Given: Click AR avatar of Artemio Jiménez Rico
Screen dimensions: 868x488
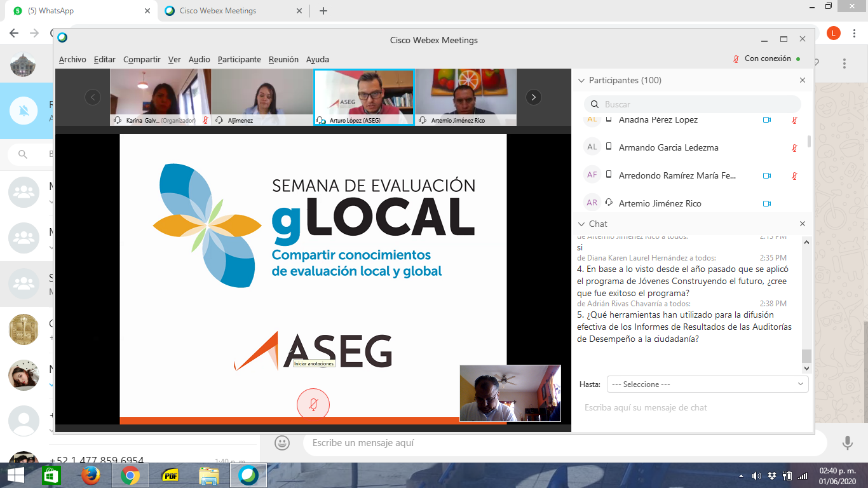Looking at the screenshot, I should click(592, 203).
